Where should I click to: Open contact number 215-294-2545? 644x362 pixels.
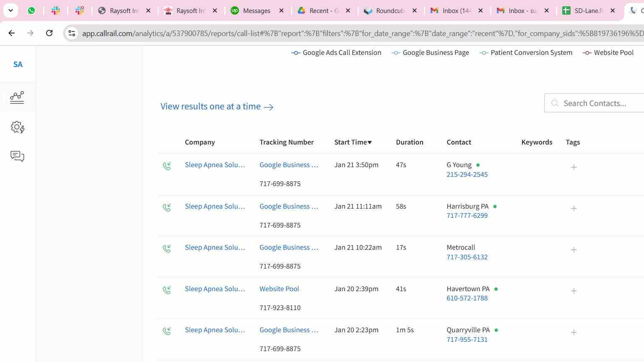pyautogui.click(x=467, y=175)
